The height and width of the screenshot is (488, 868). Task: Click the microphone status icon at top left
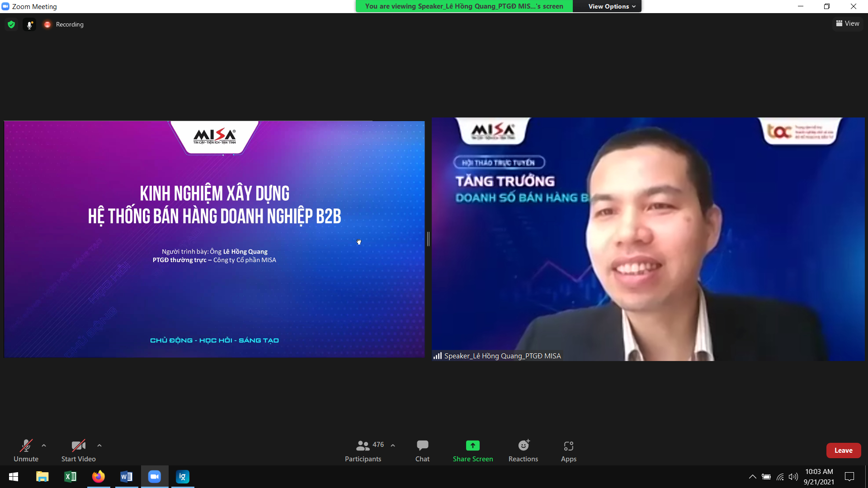click(x=29, y=25)
